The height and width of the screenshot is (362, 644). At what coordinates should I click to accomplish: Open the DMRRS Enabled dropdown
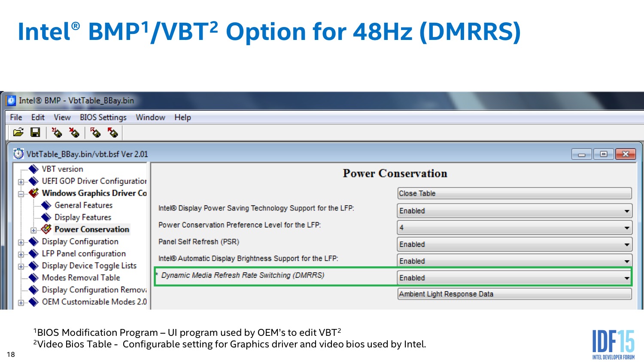tap(627, 278)
